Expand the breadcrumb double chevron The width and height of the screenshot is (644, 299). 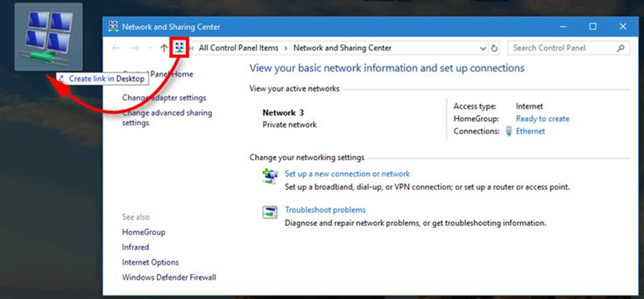tap(191, 48)
